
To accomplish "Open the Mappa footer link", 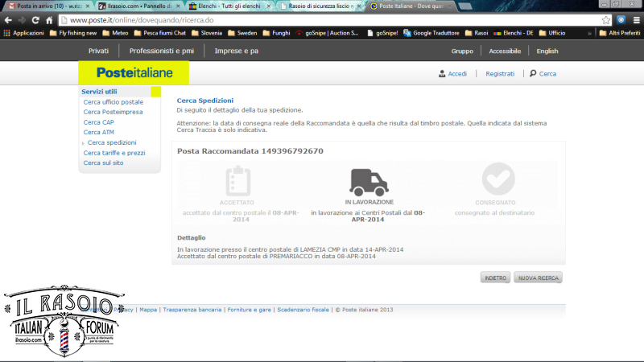I will coord(148,310).
